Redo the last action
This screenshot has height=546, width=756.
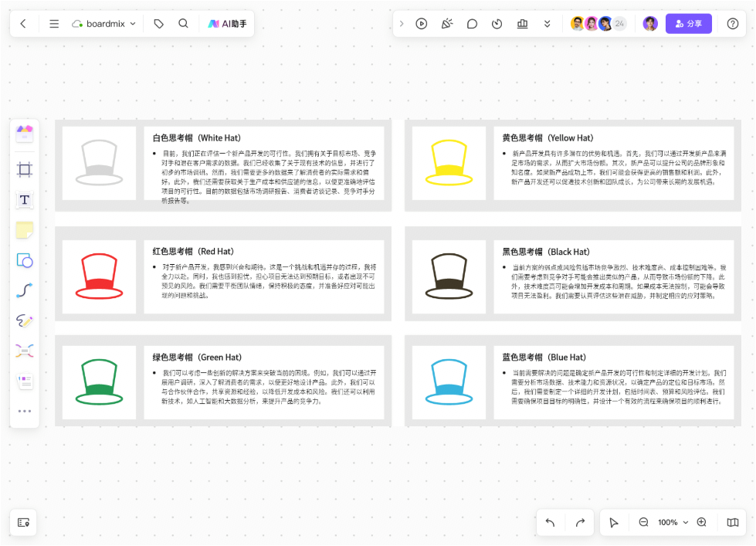[x=580, y=522]
